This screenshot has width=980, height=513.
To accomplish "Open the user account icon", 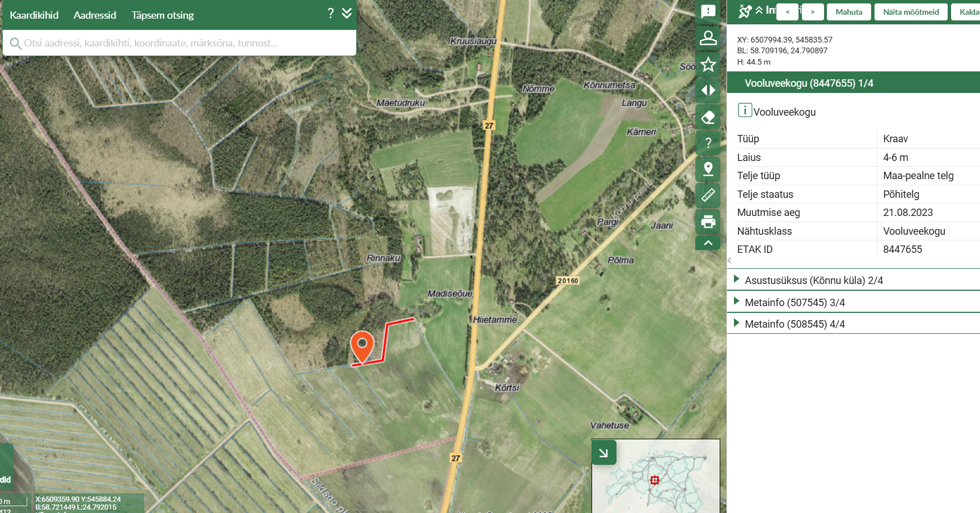I will (x=708, y=38).
